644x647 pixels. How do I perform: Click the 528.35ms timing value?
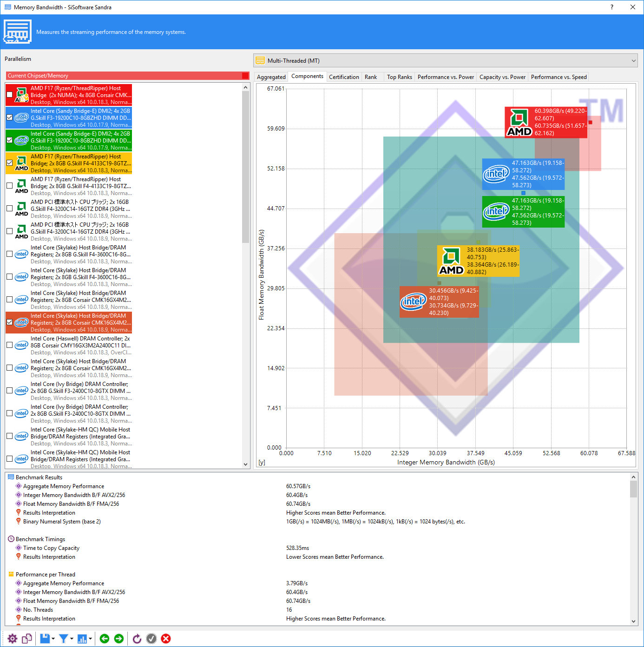297,548
